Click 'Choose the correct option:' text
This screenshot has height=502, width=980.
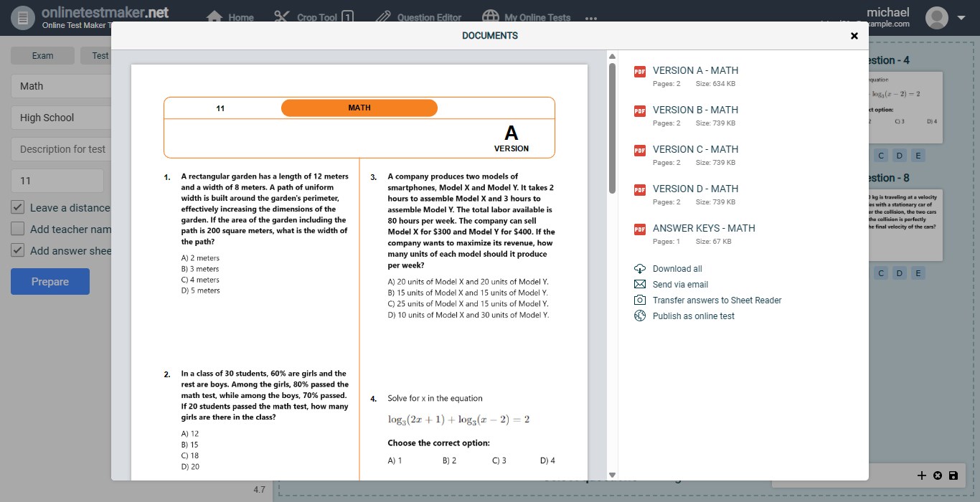[439, 443]
